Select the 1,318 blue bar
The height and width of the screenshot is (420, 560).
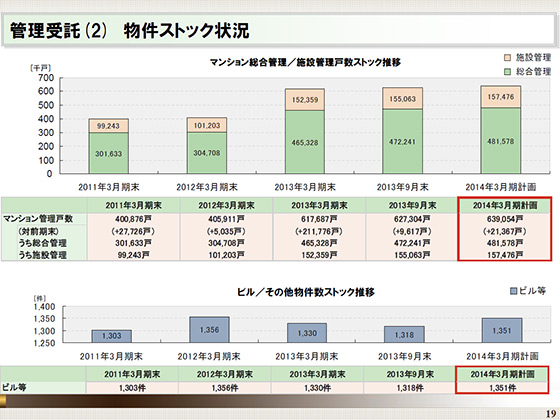tap(404, 334)
